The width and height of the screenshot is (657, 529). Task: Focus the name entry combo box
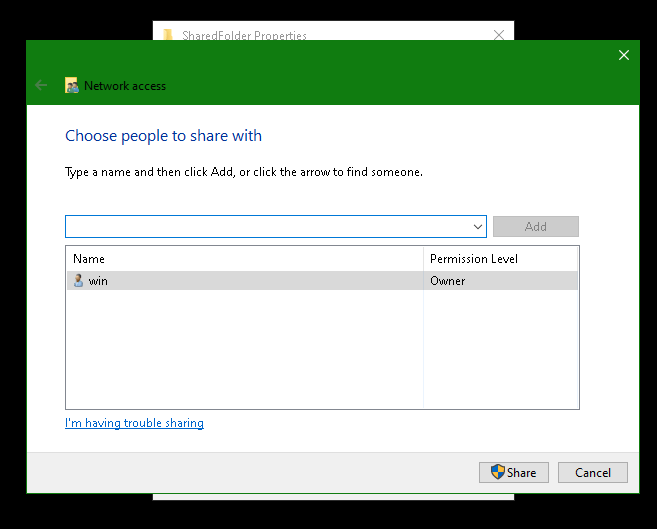point(276,227)
